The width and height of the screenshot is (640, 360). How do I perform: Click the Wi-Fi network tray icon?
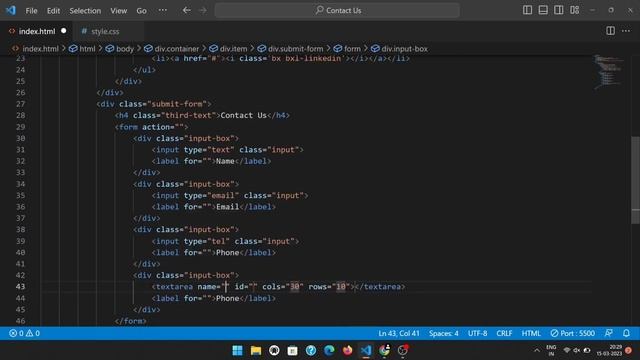(x=567, y=350)
